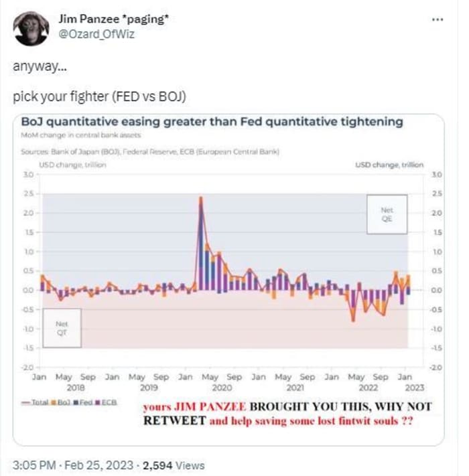Open the tweet timestamp 3:05 PM
This screenshot has height=476, width=469.
34,465
